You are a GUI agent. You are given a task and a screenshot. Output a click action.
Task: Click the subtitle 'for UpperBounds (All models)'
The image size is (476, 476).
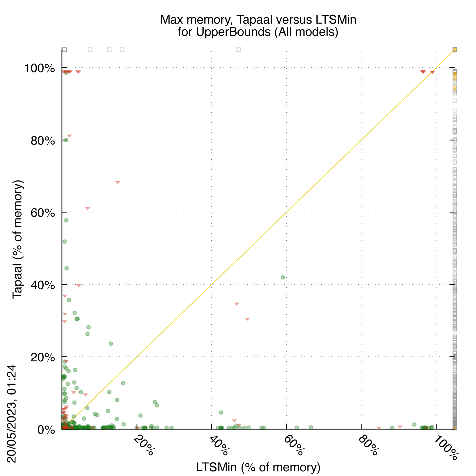pyautogui.click(x=258, y=32)
